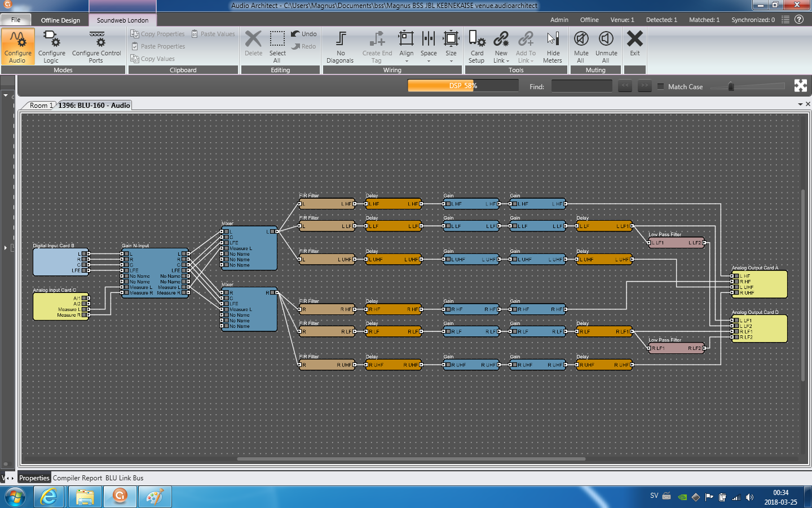This screenshot has width=812, height=508.
Task: Open the Paint app from taskbar
Action: (155, 497)
